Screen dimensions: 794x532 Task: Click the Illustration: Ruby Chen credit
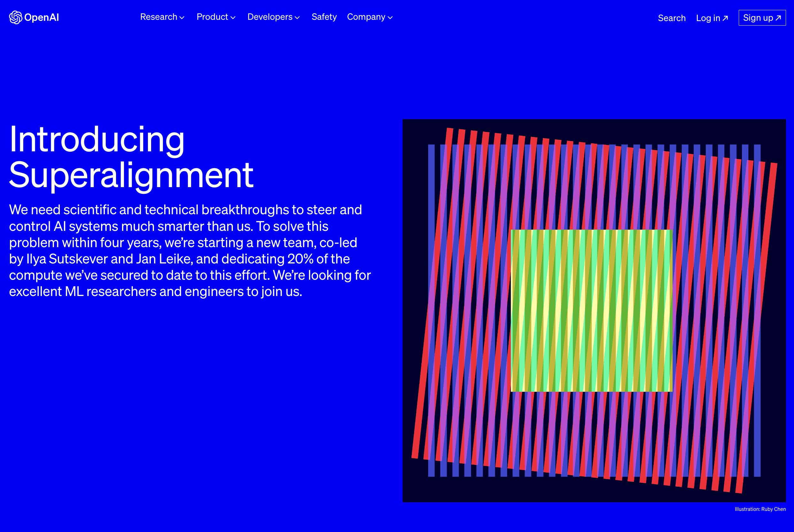click(x=760, y=509)
